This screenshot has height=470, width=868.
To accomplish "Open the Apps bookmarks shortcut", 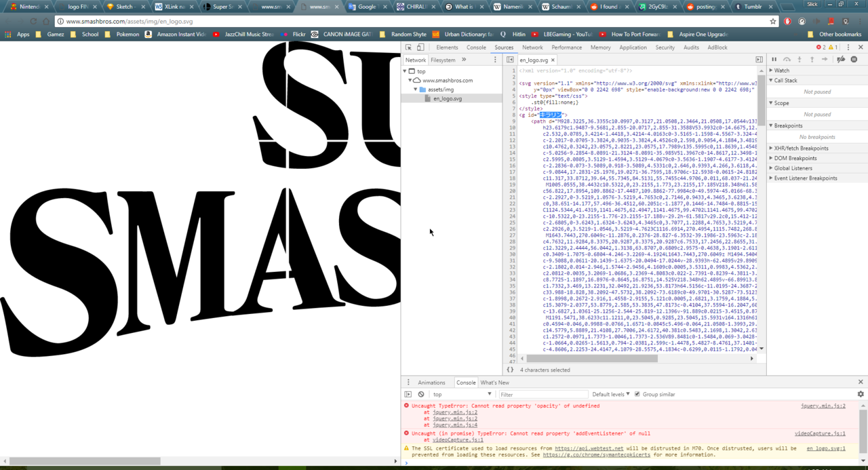I will 18,34.
